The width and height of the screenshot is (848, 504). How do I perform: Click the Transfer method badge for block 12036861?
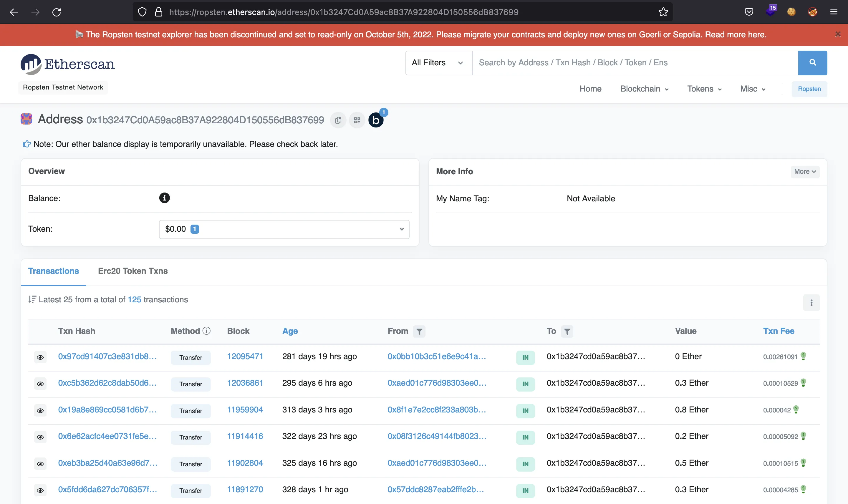pos(191,384)
